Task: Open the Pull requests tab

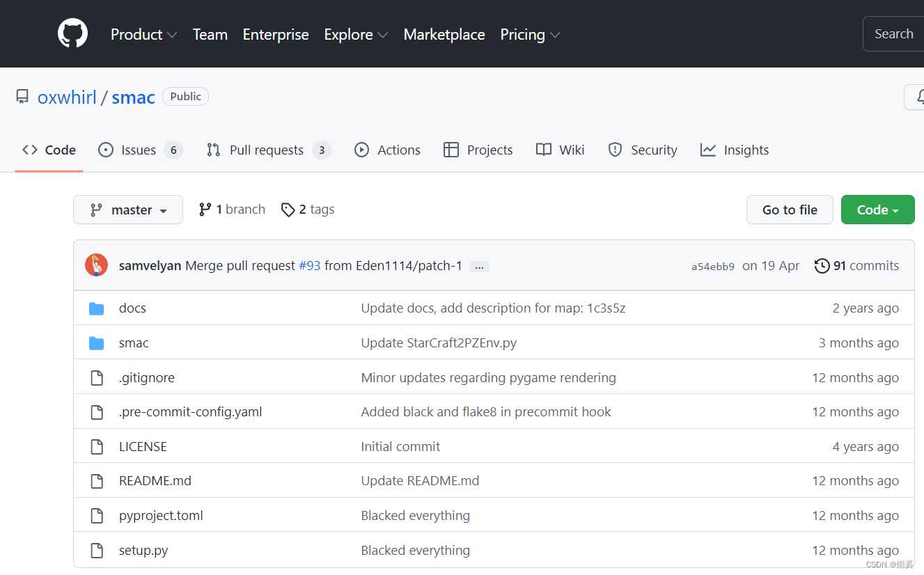Action: [x=267, y=150]
